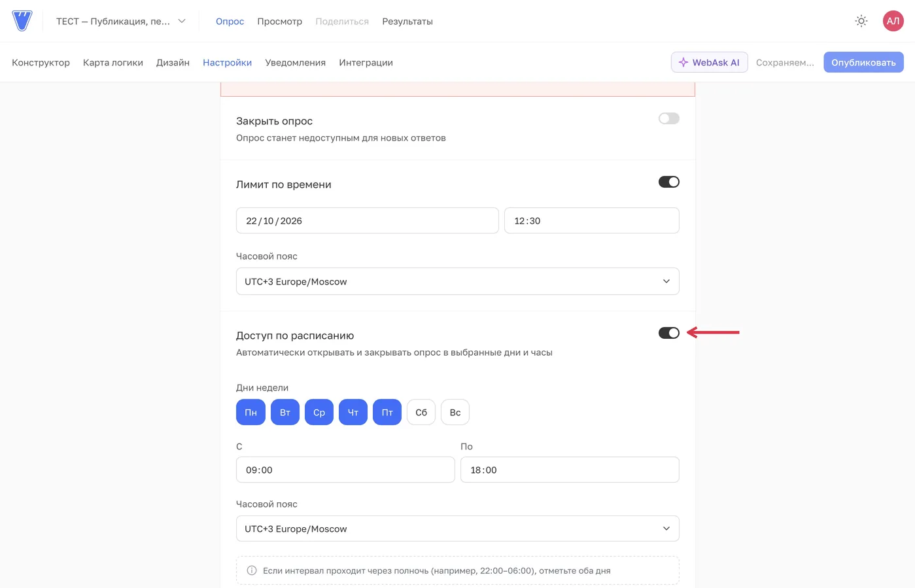Open schedule Часовой пояс dropdown
The width and height of the screenshot is (915, 588).
point(457,528)
